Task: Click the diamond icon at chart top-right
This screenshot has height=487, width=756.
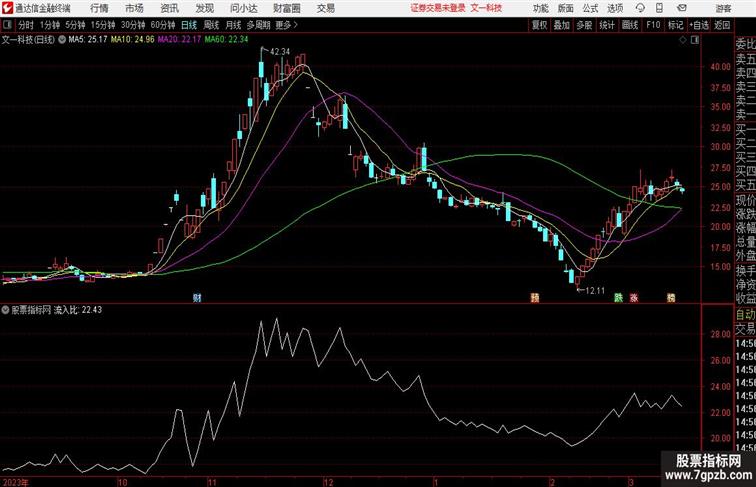Action: [683, 40]
